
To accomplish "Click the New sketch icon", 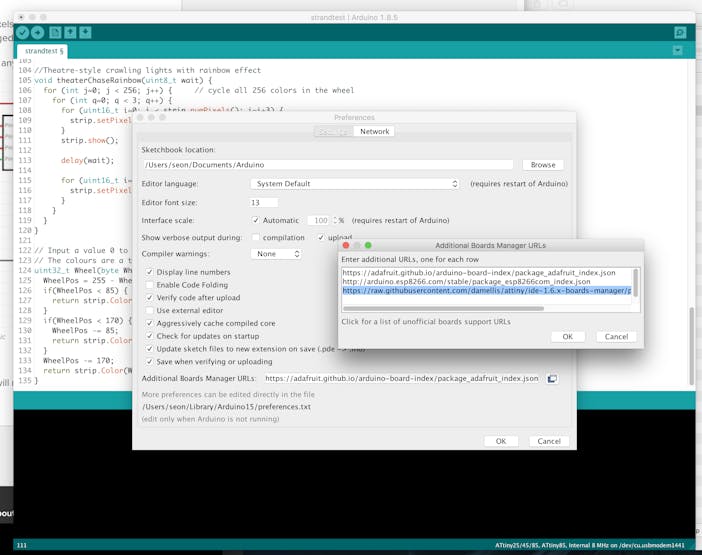I will tap(55, 32).
